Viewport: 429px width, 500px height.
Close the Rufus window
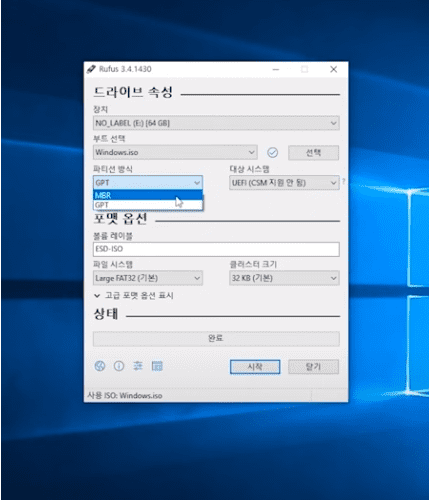[333, 69]
